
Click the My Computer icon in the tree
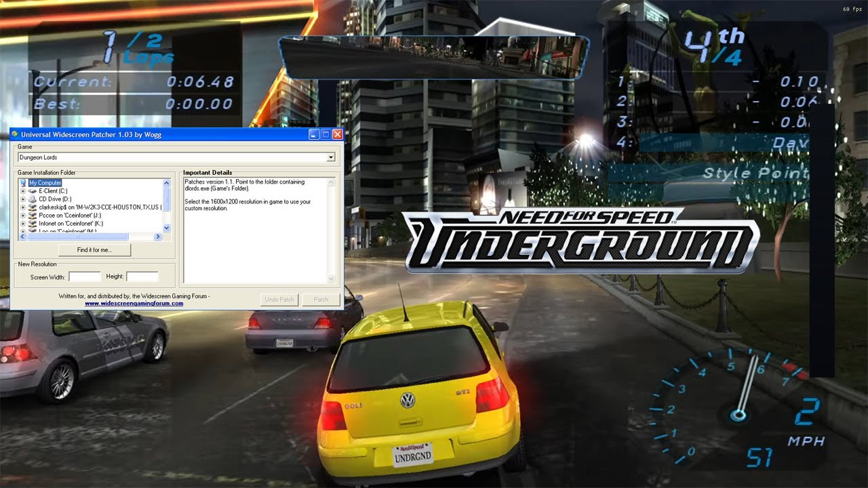24,183
